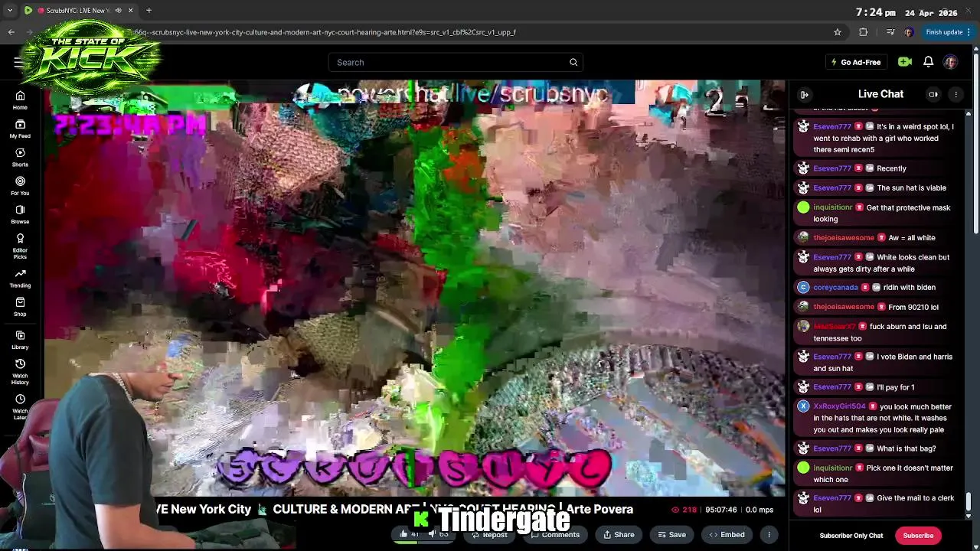The width and height of the screenshot is (980, 551).
Task: Open Shorts from the sidebar
Action: [x=20, y=158]
